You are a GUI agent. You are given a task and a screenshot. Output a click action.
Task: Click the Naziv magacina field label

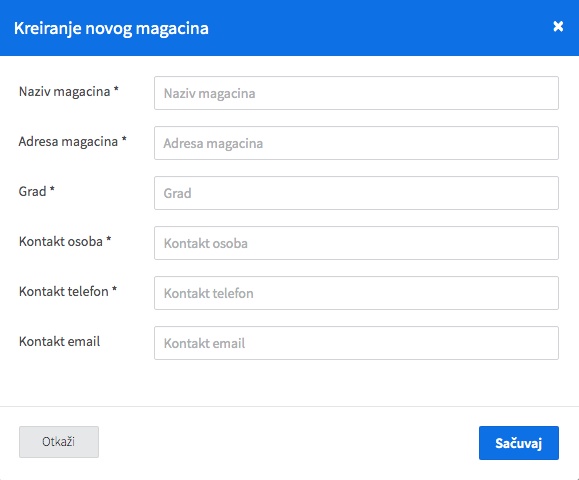64,92
